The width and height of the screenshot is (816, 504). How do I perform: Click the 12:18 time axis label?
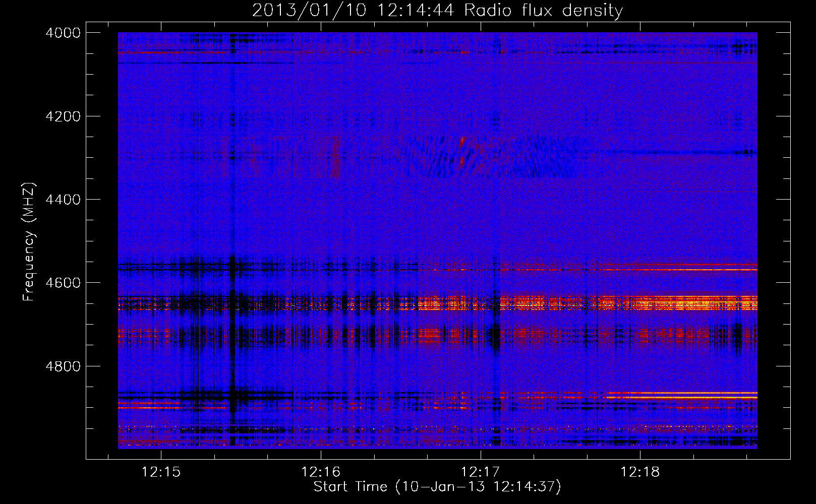pyautogui.click(x=640, y=472)
